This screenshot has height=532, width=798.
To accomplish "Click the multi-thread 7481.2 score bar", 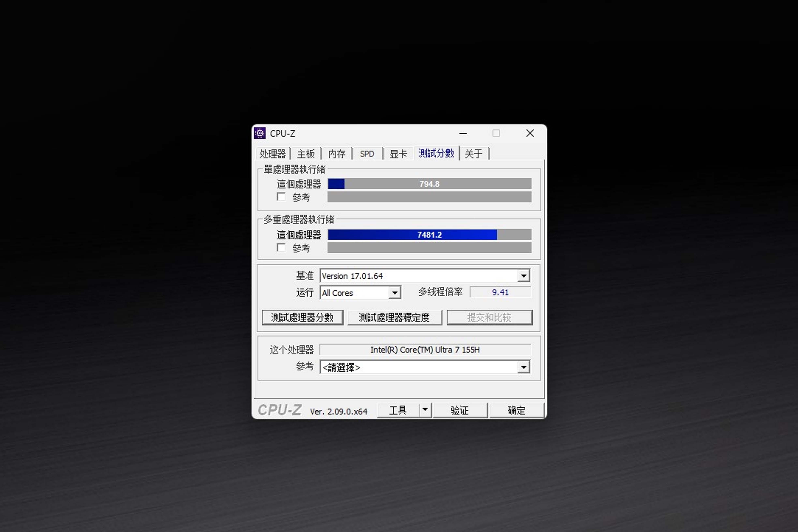I will point(430,235).
